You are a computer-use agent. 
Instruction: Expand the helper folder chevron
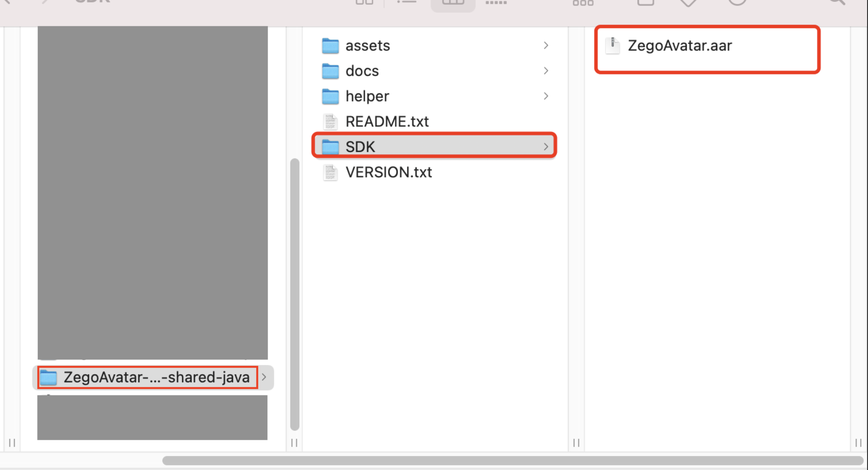pyautogui.click(x=546, y=96)
